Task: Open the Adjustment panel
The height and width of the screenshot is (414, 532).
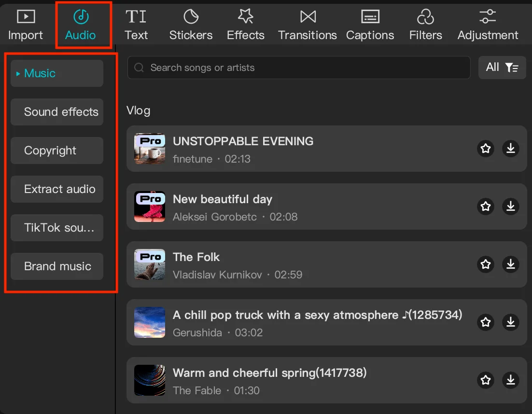Action: 488,25
